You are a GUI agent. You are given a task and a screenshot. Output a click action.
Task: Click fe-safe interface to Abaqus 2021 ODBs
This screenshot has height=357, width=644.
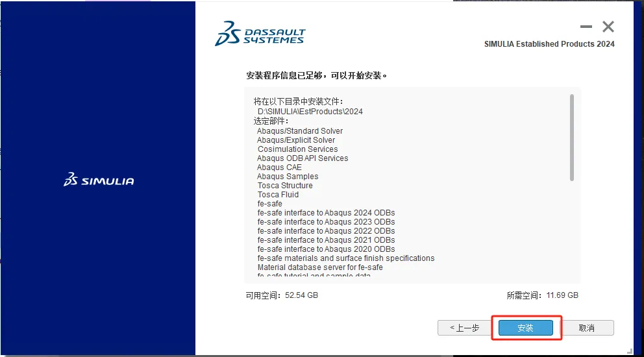pos(326,240)
